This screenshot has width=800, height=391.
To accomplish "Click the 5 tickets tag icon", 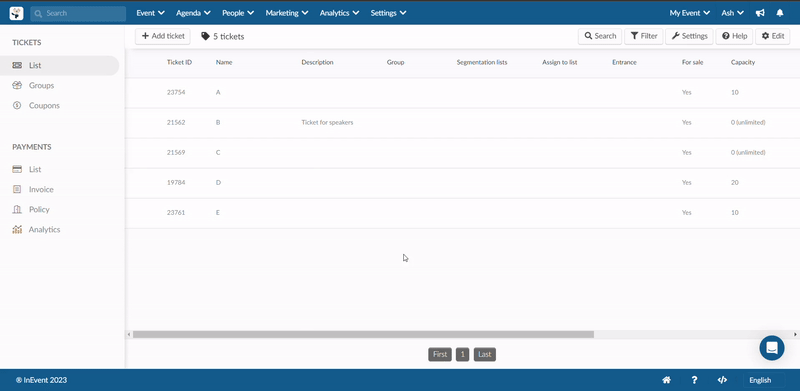I will tap(205, 36).
